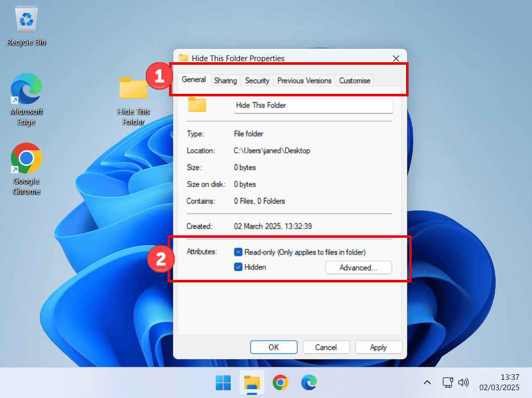Enable the Read-only attribute
The width and height of the screenshot is (532, 398).
[239, 251]
